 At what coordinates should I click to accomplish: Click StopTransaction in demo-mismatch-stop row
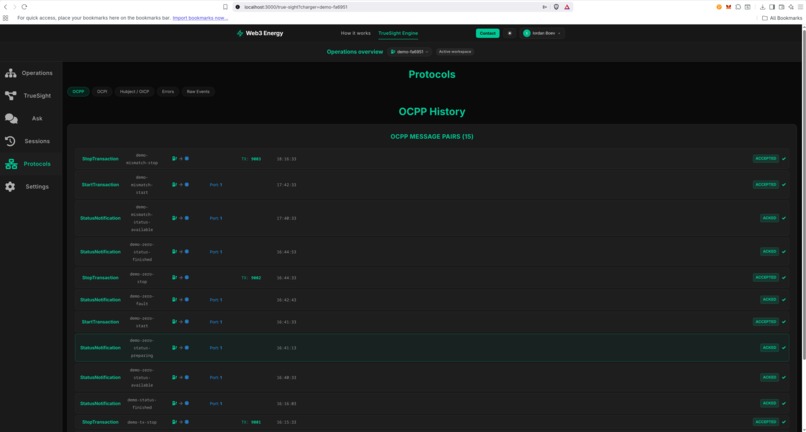pos(100,159)
